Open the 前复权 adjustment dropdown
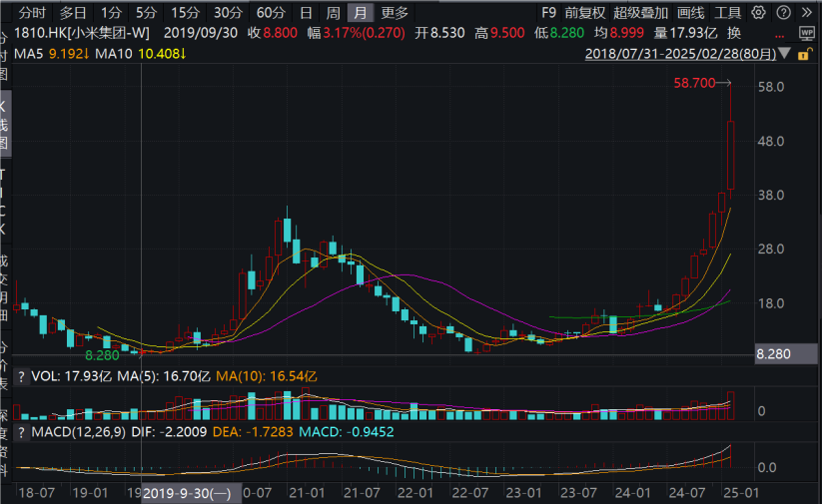The image size is (822, 504). click(585, 12)
